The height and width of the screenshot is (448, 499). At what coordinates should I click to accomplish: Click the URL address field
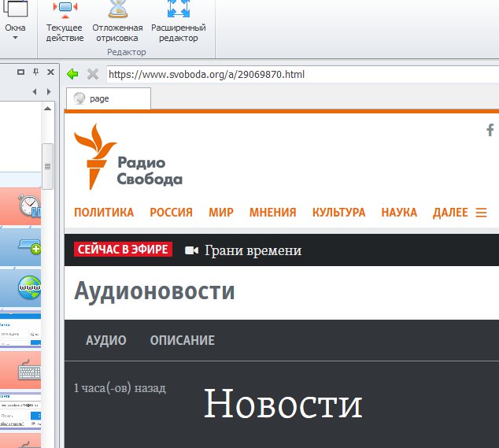[302, 75]
